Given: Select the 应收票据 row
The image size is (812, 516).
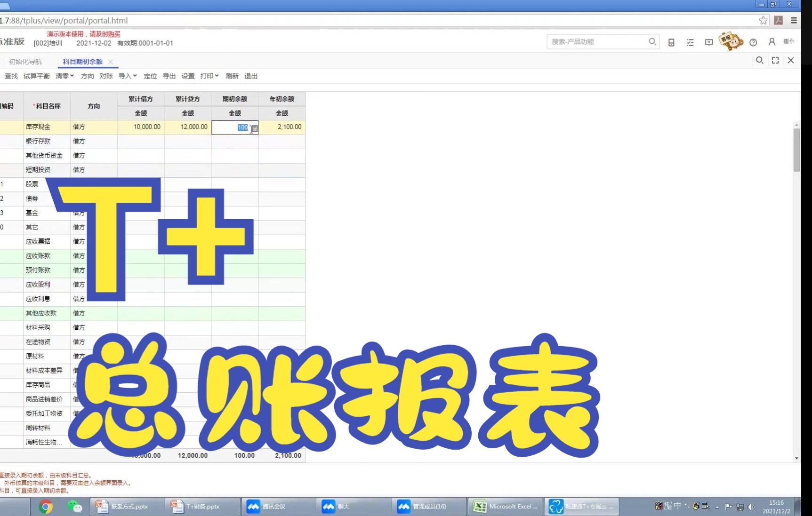Looking at the screenshot, I should (x=38, y=242).
